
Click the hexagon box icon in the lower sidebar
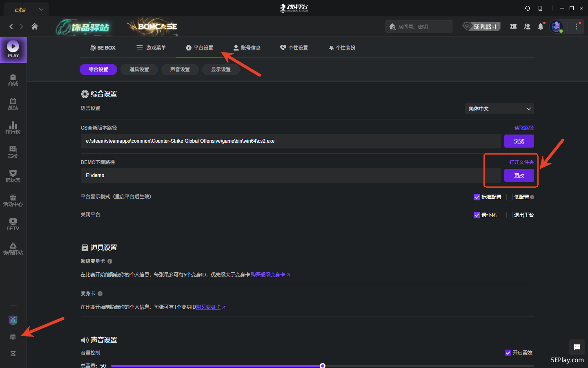click(13, 337)
